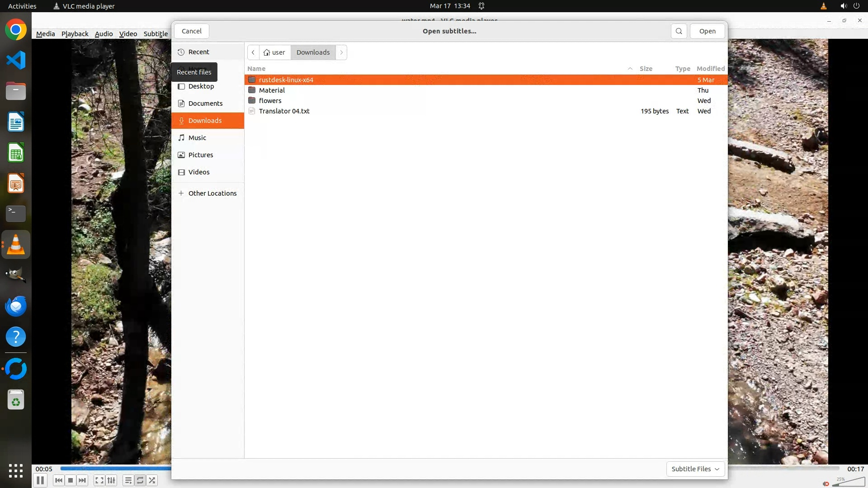Screen dimensions: 868x488
Task: Open extended settings equalizer icon
Action: [111, 480]
